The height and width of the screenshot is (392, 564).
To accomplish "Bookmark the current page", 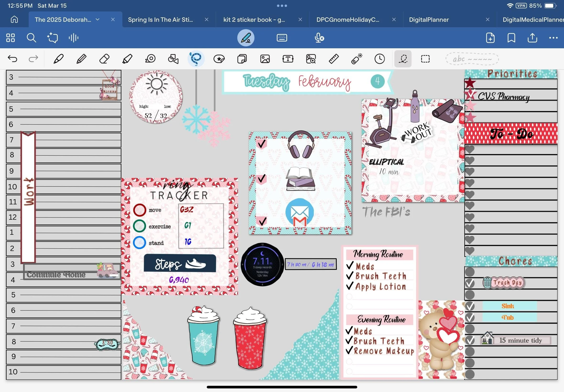I will tap(511, 38).
